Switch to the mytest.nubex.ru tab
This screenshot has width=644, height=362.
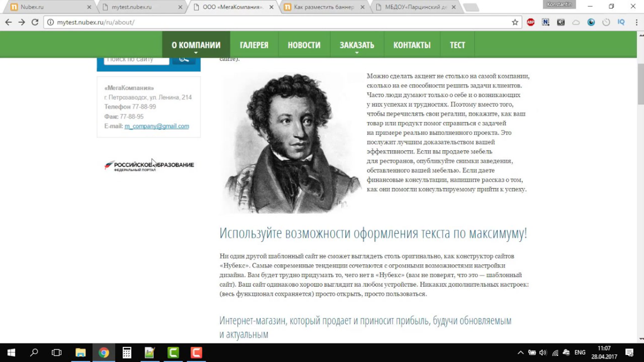pyautogui.click(x=141, y=7)
